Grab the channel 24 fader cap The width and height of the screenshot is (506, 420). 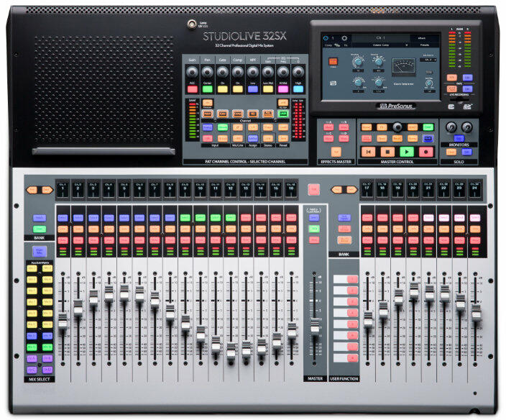476,311
